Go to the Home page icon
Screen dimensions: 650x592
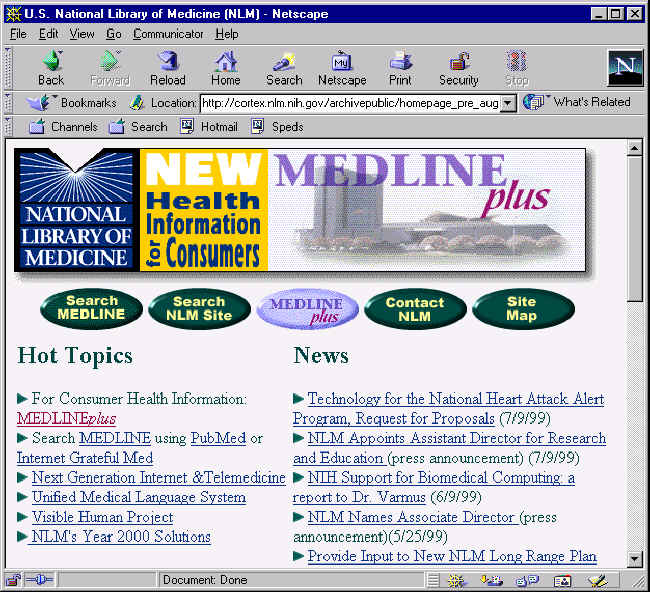point(226,68)
